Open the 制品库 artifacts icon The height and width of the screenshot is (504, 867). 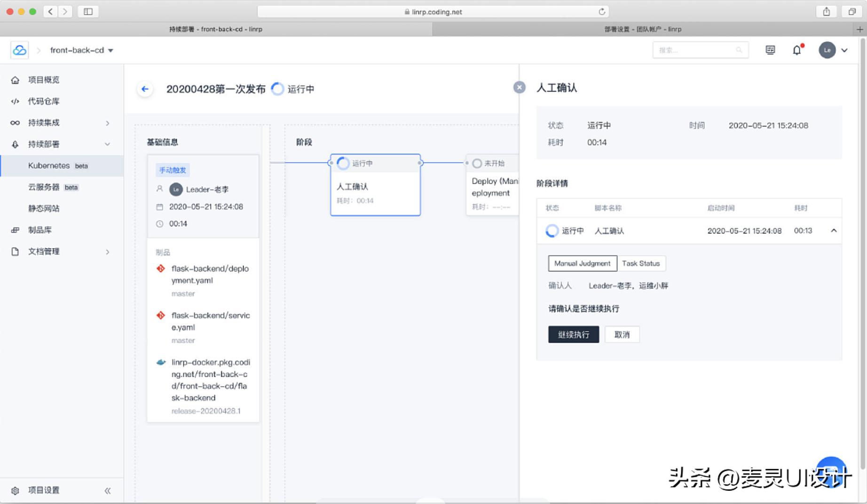click(x=15, y=230)
